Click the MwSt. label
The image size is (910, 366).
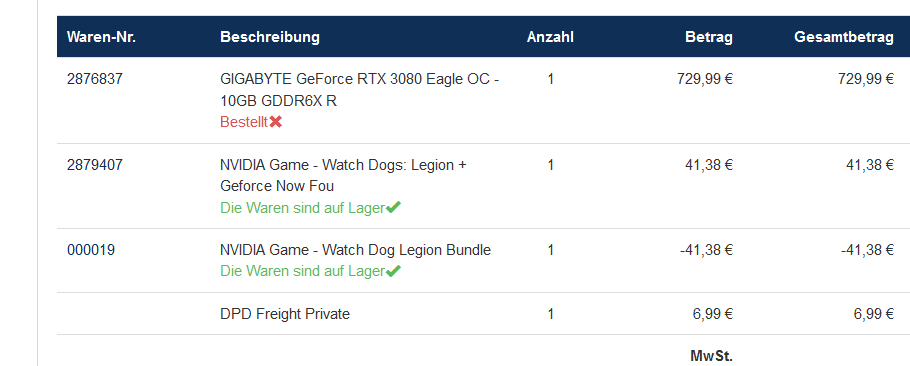click(712, 356)
